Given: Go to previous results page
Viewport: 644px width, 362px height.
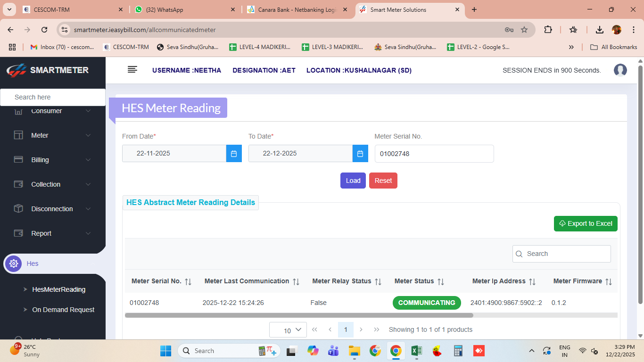Looking at the screenshot, I should pos(330,329).
